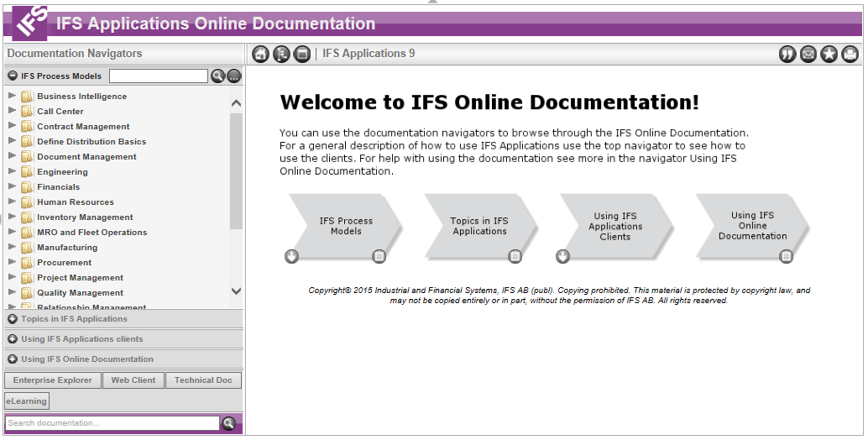Screen dimensions: 868x440
Task: Switch to the Technical Doc tab
Action: click(203, 380)
